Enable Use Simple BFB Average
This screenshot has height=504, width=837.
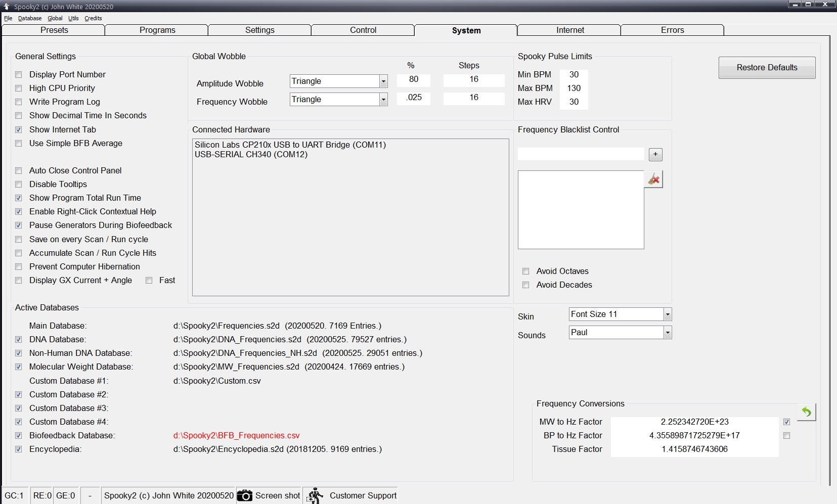(x=19, y=144)
